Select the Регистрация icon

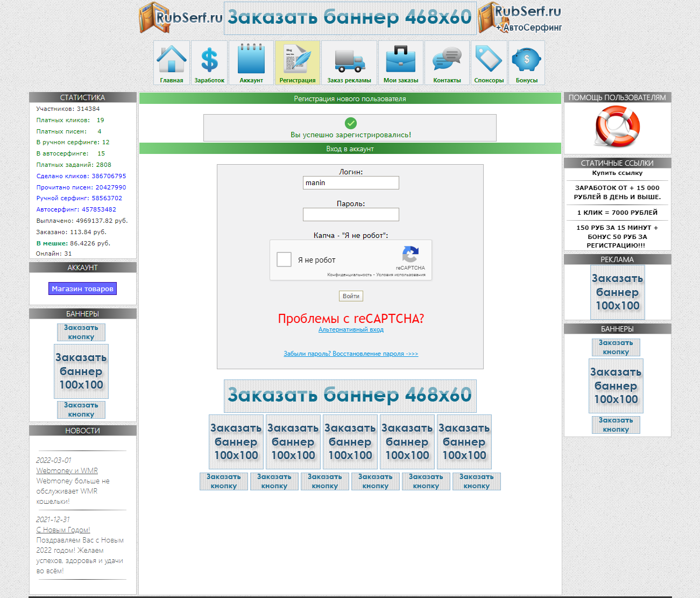(298, 63)
